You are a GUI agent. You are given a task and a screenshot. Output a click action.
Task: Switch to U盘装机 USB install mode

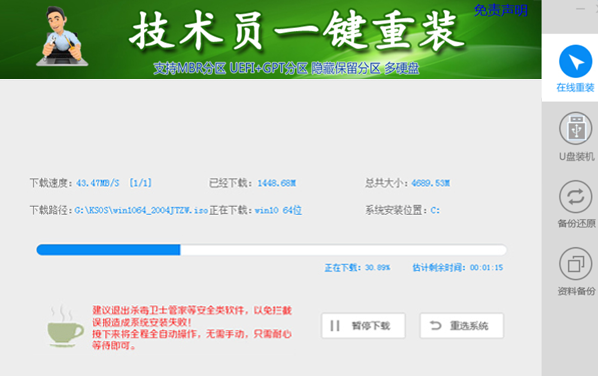click(576, 137)
